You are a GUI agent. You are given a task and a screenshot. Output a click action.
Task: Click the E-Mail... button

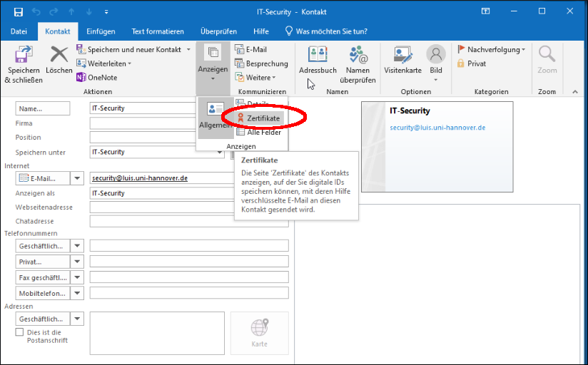(43, 178)
